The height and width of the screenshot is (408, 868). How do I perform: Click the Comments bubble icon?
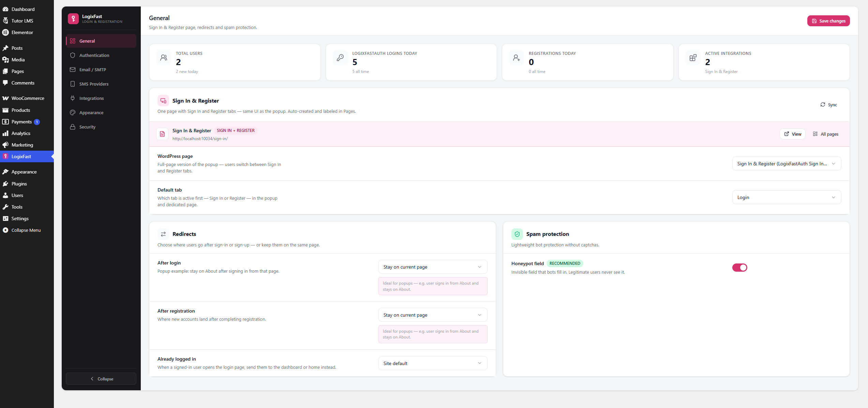click(5, 83)
